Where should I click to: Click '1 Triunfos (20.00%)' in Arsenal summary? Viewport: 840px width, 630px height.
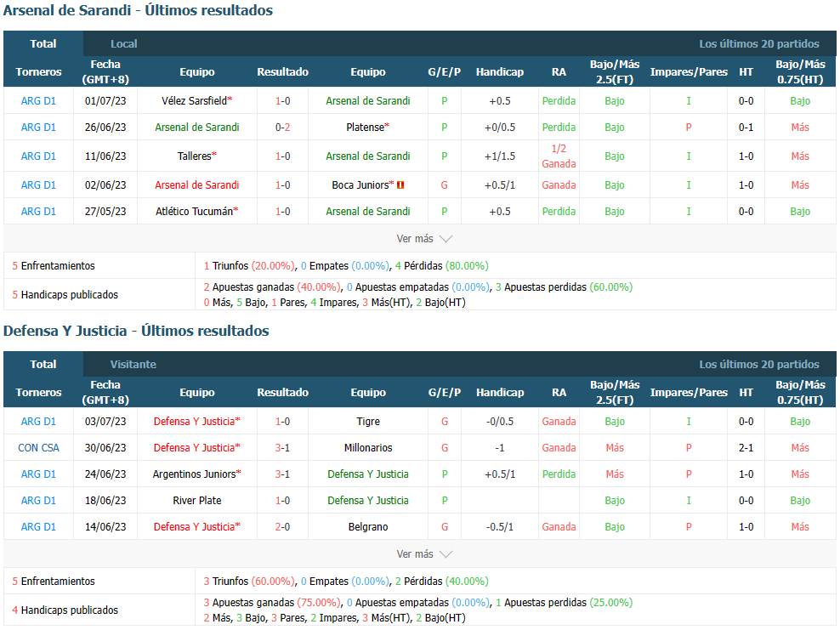[250, 266]
